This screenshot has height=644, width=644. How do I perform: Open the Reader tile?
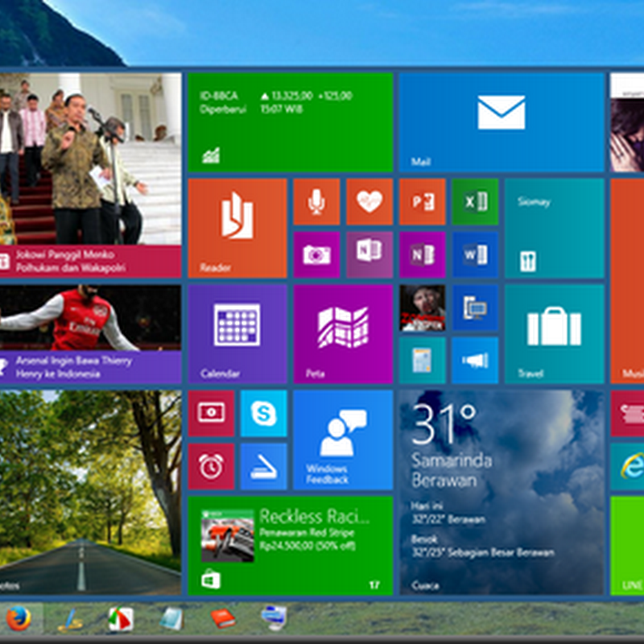point(237,228)
